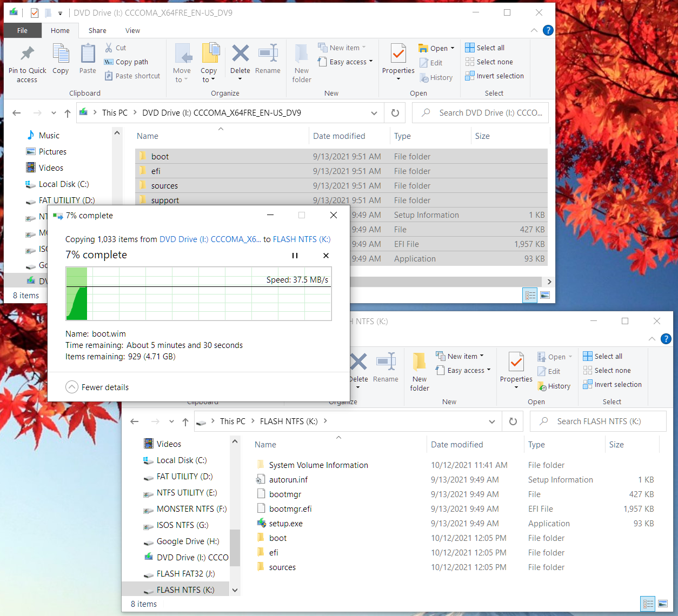The width and height of the screenshot is (678, 616).
Task: Click This PC breadcrumb in FLASH NTFS window
Action: pyautogui.click(x=232, y=421)
